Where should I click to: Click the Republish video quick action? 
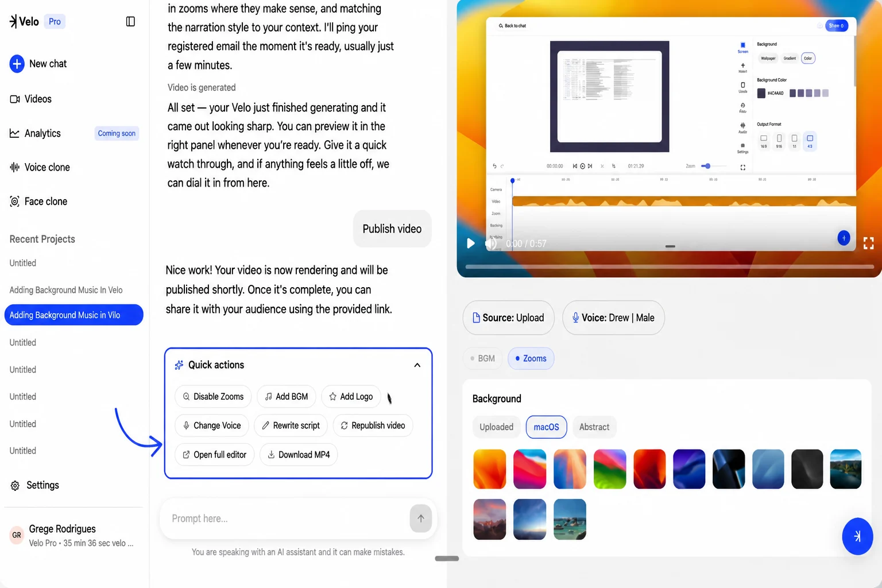click(x=373, y=425)
